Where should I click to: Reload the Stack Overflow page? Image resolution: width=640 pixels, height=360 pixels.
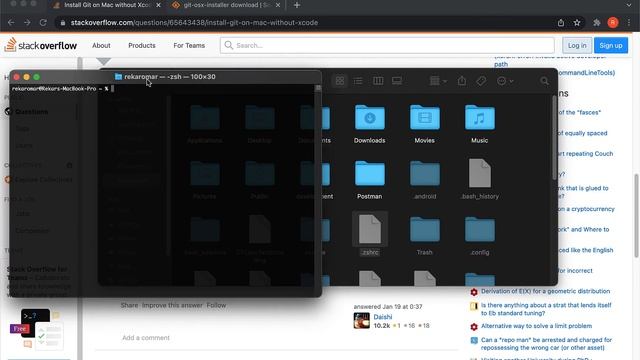point(43,23)
